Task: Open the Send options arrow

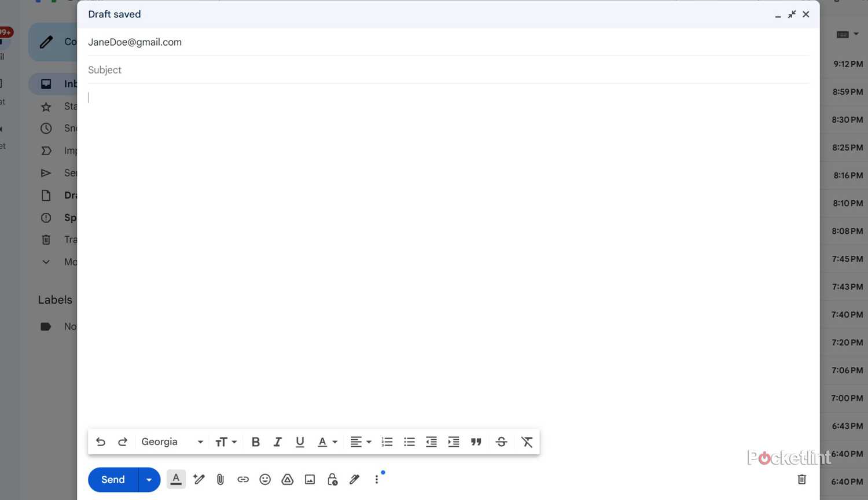Action: coord(148,479)
